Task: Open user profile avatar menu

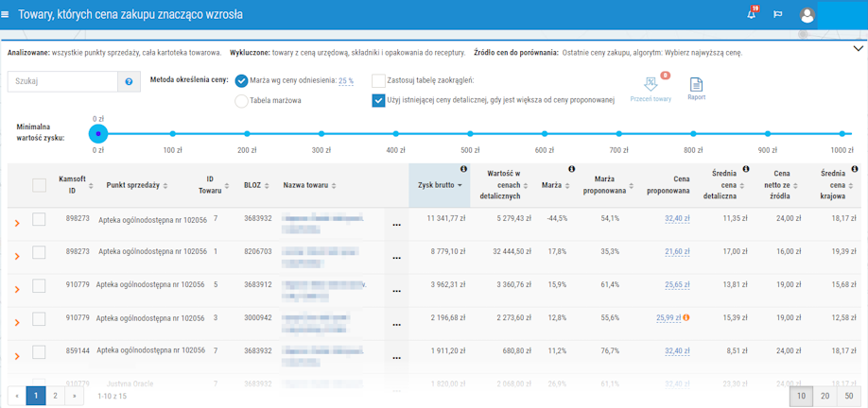Action: coord(807,14)
